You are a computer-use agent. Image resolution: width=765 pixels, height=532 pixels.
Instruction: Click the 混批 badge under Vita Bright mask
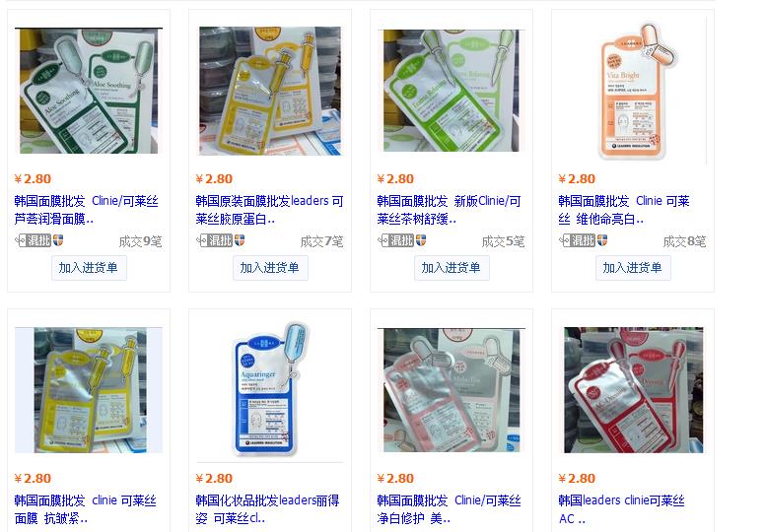[x=577, y=240]
